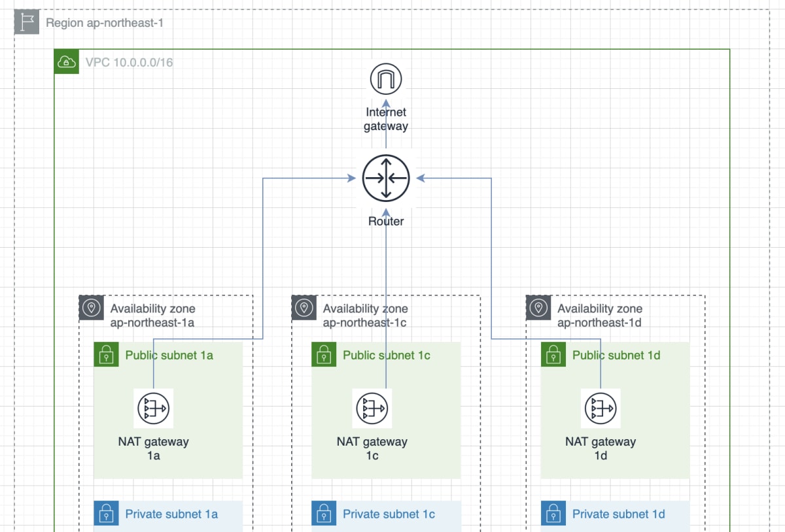Click the VPC cloud lock icon
The height and width of the screenshot is (532, 785).
(66, 62)
